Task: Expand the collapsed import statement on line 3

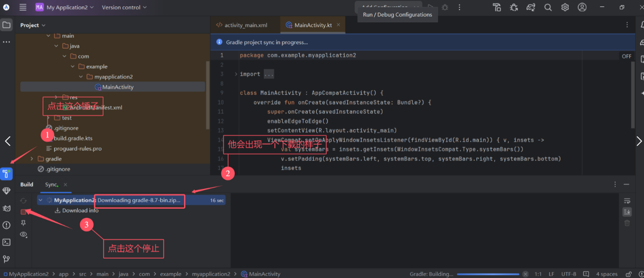Action: coord(235,74)
